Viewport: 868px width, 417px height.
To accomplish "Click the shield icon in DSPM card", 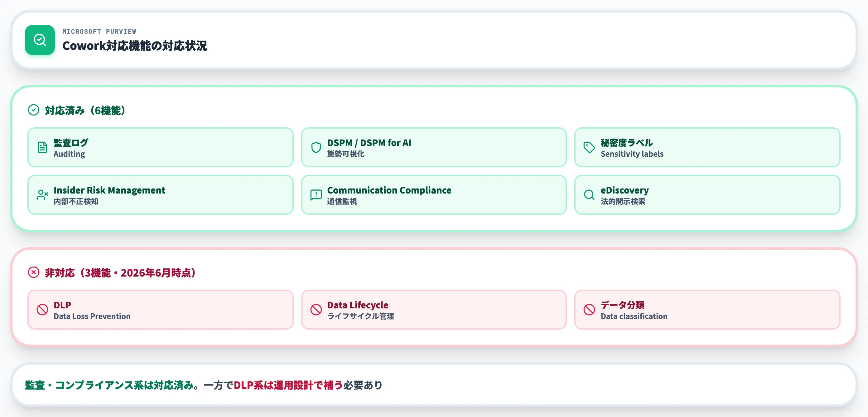I will tap(316, 147).
